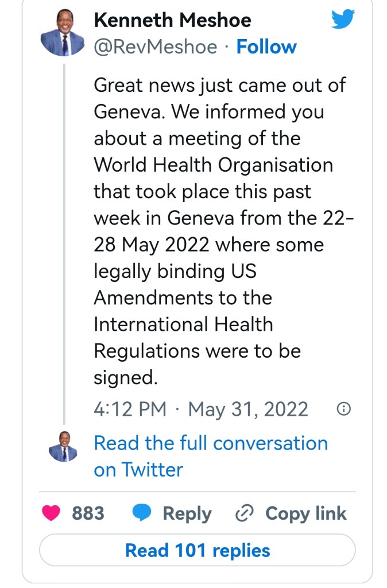Click the Reply text label
This screenshot has width=387, height=588.
point(187,513)
